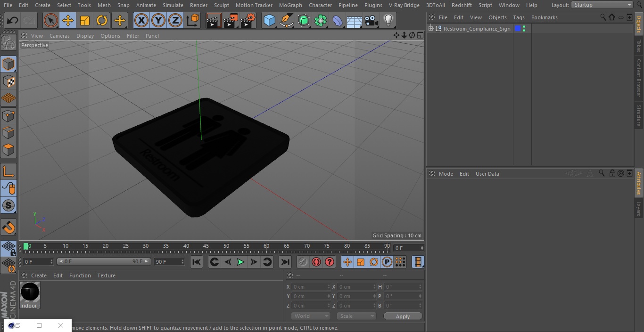Click the Apply button
The image size is (644, 332).
pos(403,316)
